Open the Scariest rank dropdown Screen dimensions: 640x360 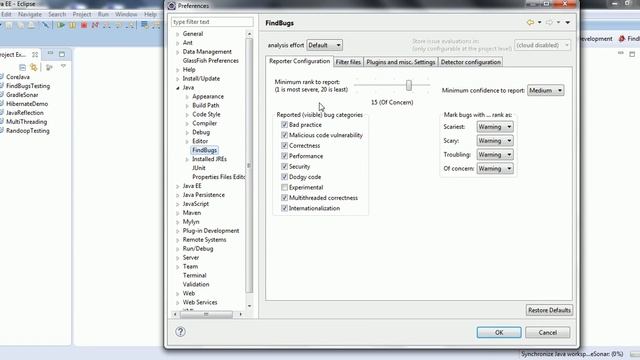pyautogui.click(x=495, y=127)
